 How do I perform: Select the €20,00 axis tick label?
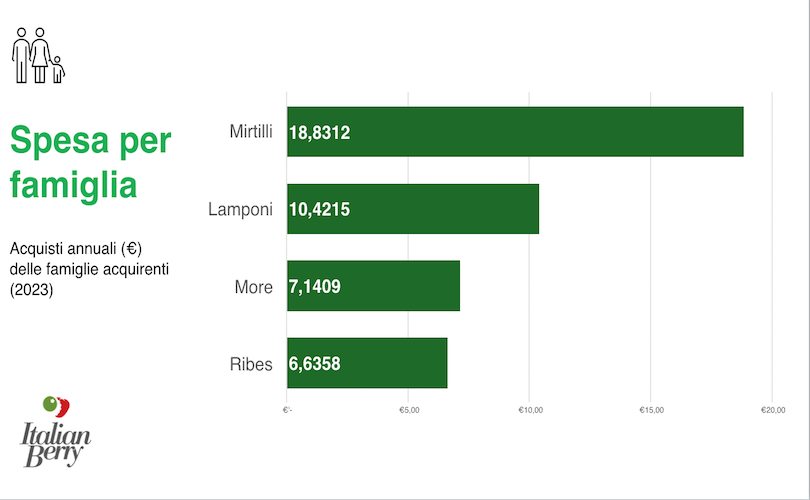click(x=773, y=409)
